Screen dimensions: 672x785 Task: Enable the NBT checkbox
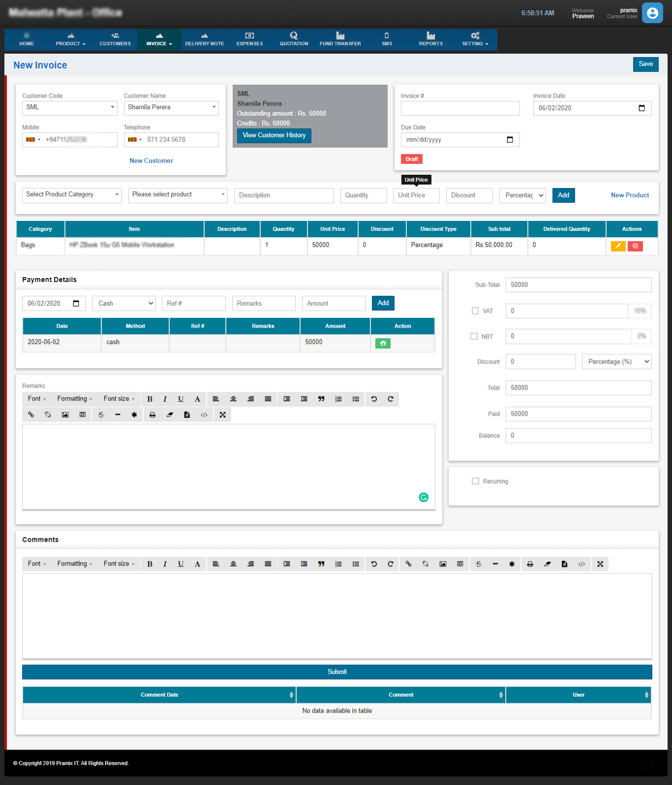point(474,337)
